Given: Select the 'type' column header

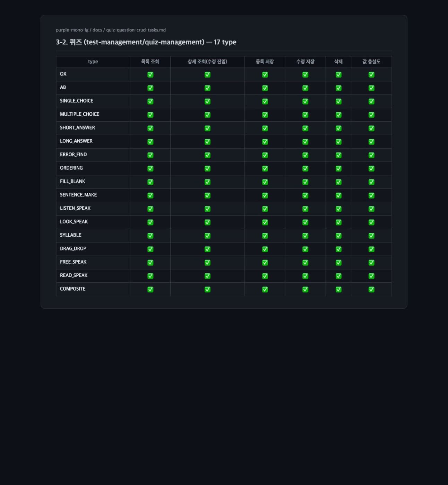Looking at the screenshot, I should click(x=93, y=62).
